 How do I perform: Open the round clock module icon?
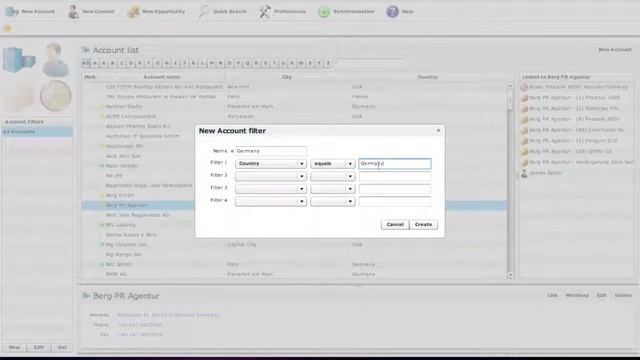[56, 96]
